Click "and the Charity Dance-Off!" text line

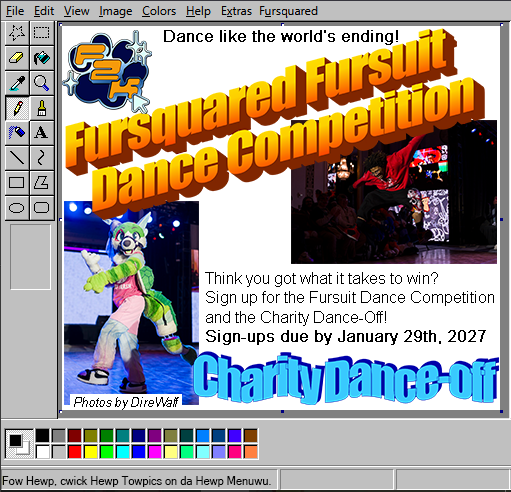pos(296,317)
